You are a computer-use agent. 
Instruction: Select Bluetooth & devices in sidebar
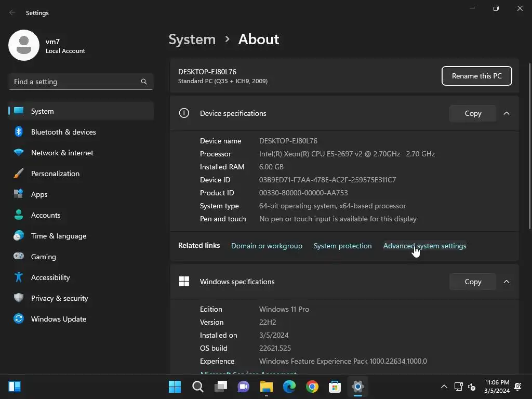click(81, 131)
